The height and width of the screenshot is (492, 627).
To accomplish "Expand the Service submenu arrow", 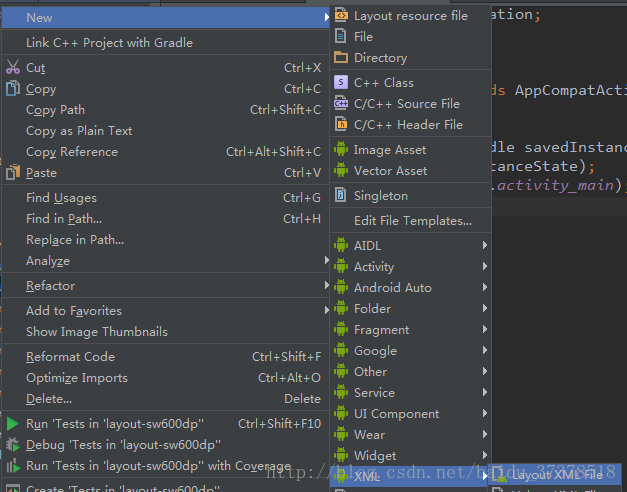I will pos(485,392).
